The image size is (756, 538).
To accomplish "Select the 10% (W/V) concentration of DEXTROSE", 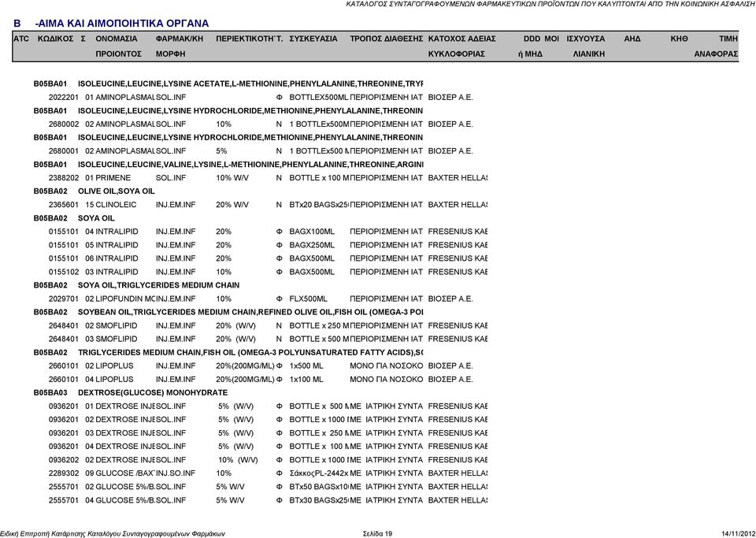I will 238,460.
